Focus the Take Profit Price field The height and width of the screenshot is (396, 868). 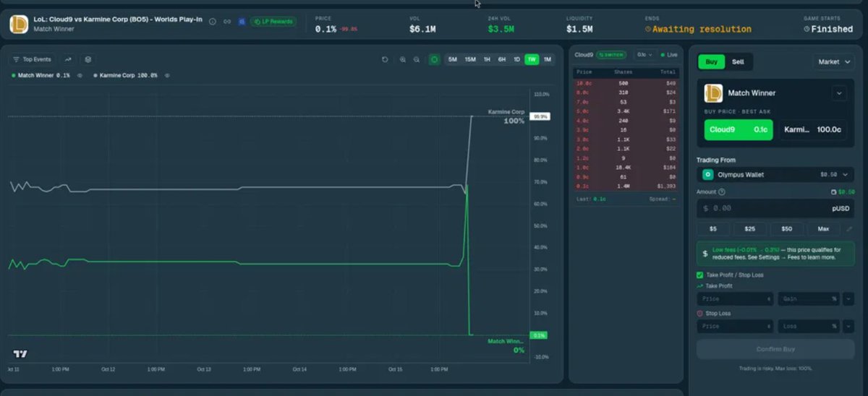736,298
